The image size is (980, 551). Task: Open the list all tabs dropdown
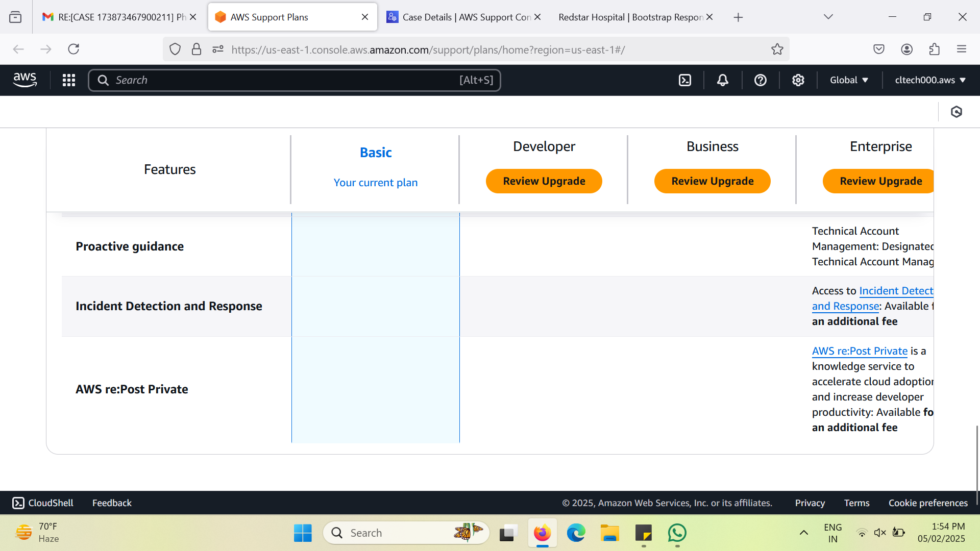828,17
